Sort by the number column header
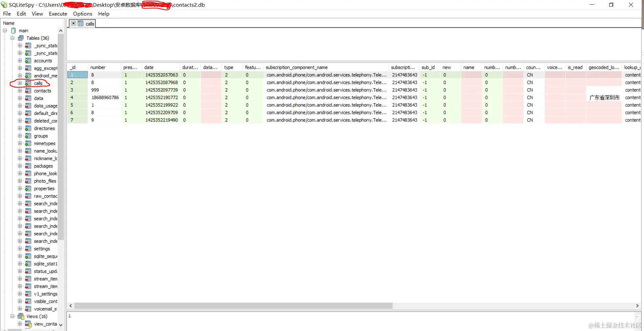 coord(105,67)
